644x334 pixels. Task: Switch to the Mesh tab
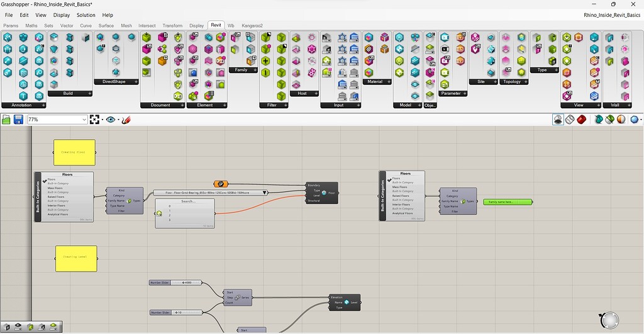pyautogui.click(x=126, y=25)
